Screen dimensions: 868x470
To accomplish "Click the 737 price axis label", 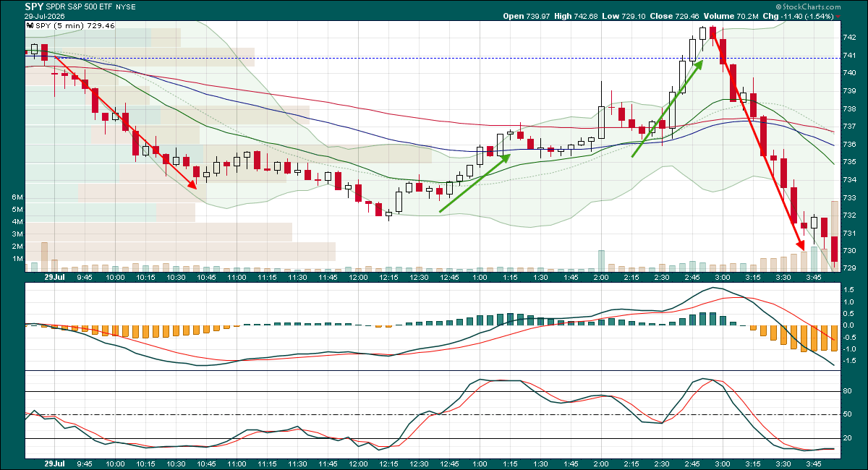I will click(851, 127).
